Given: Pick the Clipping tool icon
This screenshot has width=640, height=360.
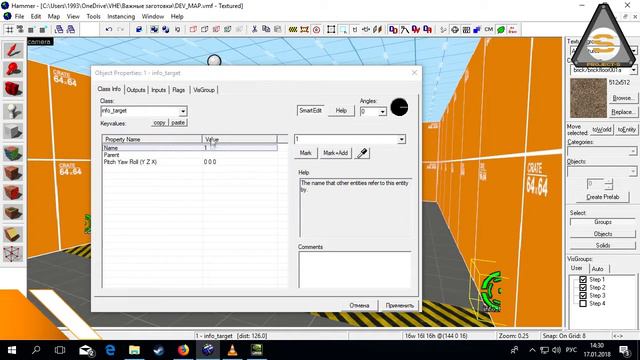Looking at the screenshot, I should point(13,234).
